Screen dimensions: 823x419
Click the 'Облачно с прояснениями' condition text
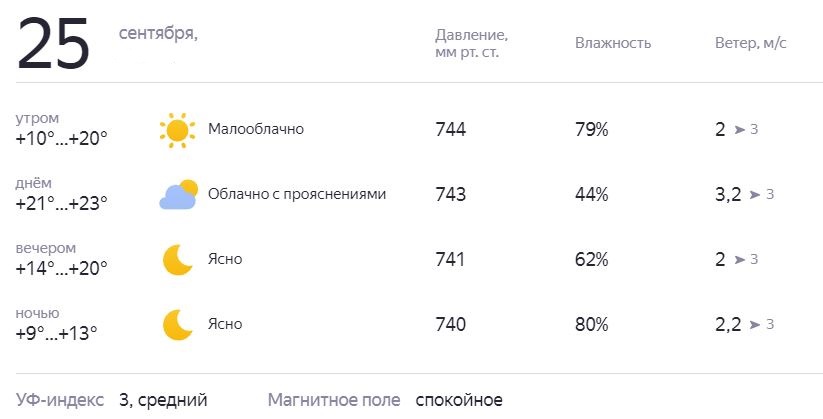[x=297, y=194]
